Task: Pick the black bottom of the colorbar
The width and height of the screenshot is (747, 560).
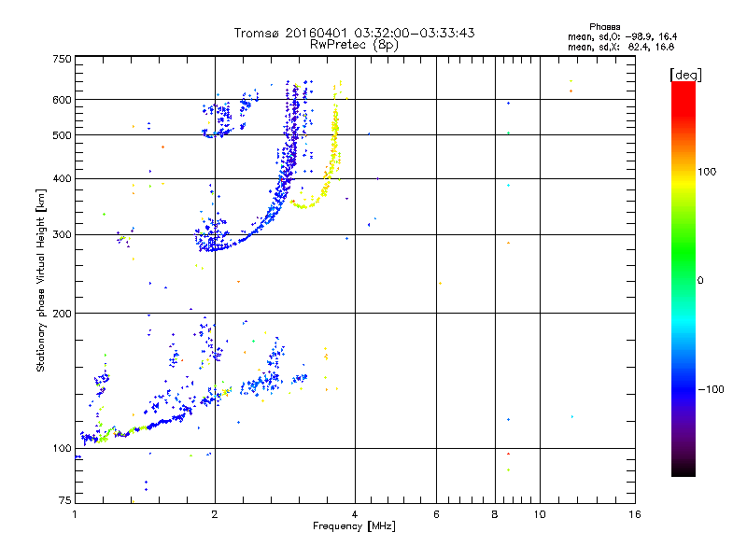Action: [x=684, y=469]
